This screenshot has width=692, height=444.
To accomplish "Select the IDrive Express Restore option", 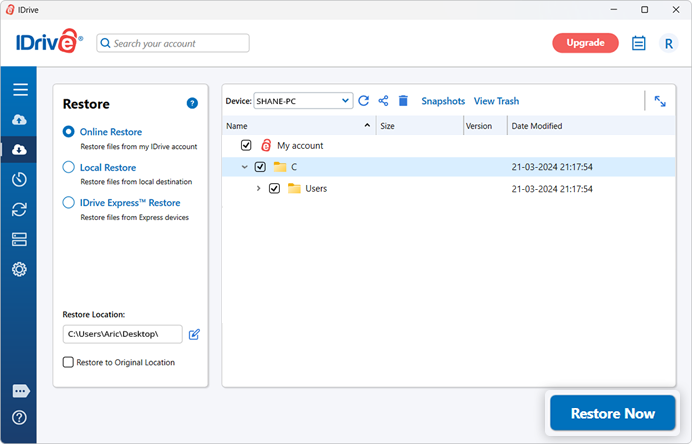I will (x=69, y=203).
